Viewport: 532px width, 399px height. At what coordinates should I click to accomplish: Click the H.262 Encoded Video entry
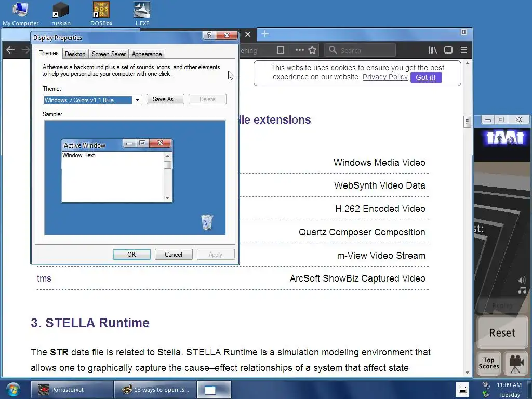380,209
